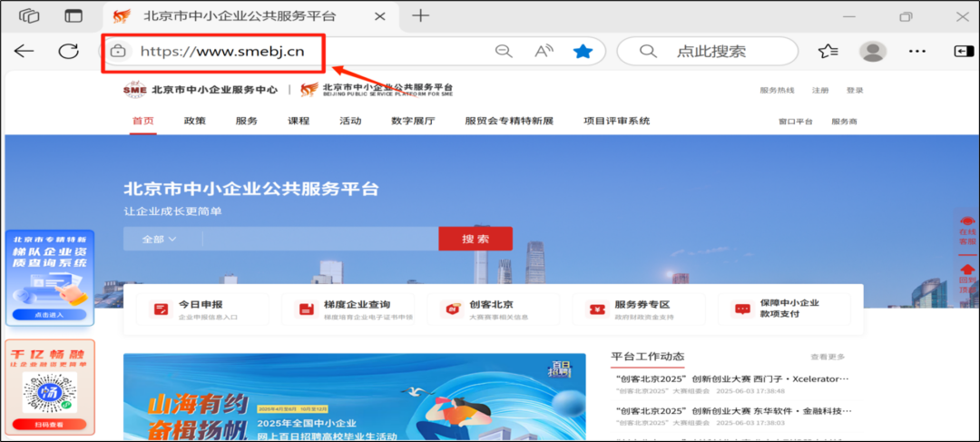The image size is (980, 442).
Task: Reload the page with refresh icon
Action: point(68,51)
